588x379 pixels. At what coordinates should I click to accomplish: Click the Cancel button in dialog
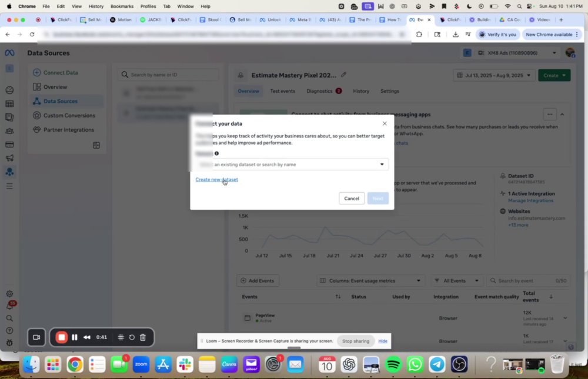coord(352,198)
